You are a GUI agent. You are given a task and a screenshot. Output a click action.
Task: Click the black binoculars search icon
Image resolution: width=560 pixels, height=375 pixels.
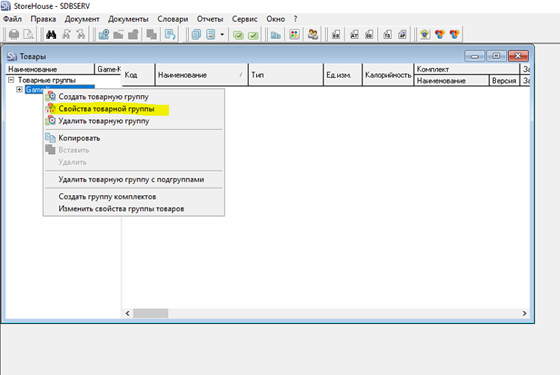51,34
